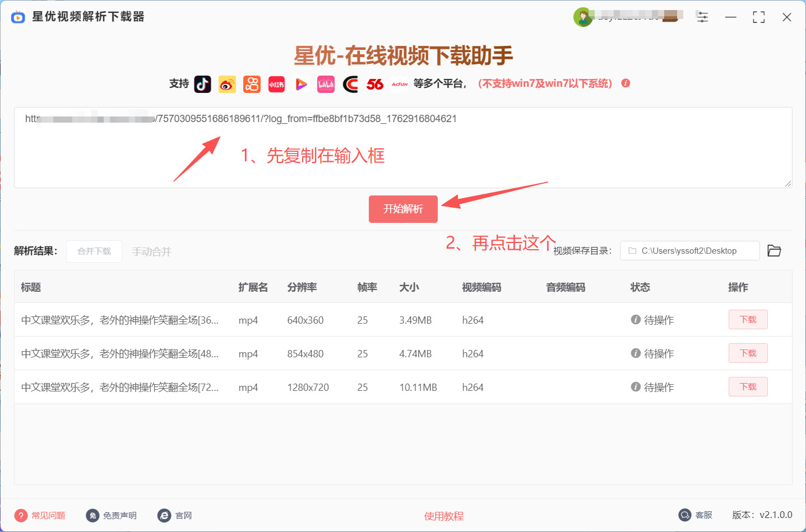The image size is (806, 532).
Task: Click the save directory path field
Action: [689, 251]
